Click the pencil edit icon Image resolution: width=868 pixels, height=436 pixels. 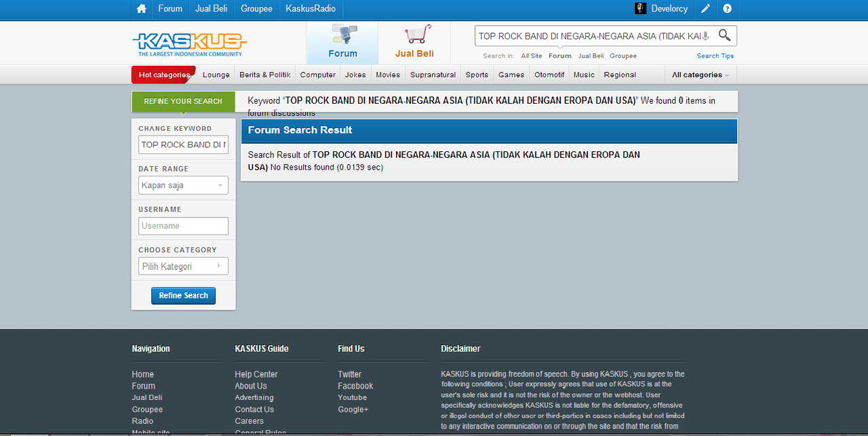(x=705, y=9)
